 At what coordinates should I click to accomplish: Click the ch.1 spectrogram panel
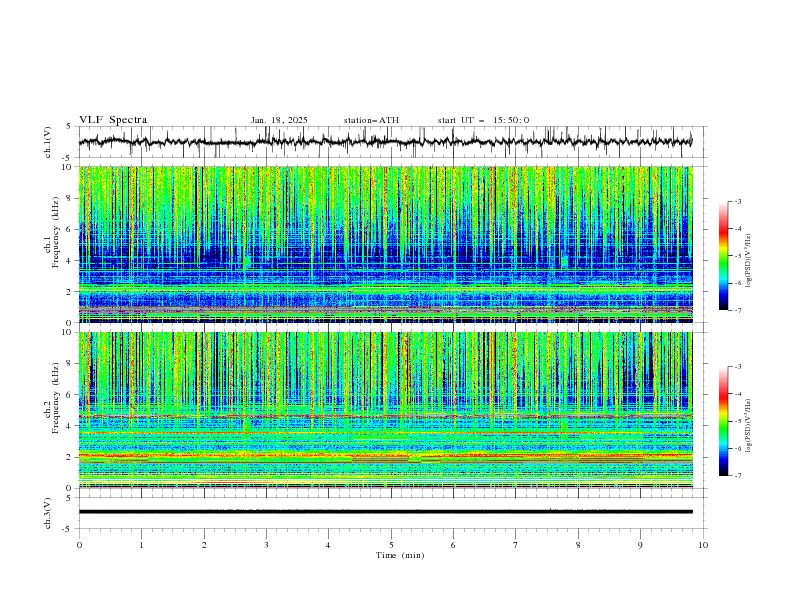point(386,244)
